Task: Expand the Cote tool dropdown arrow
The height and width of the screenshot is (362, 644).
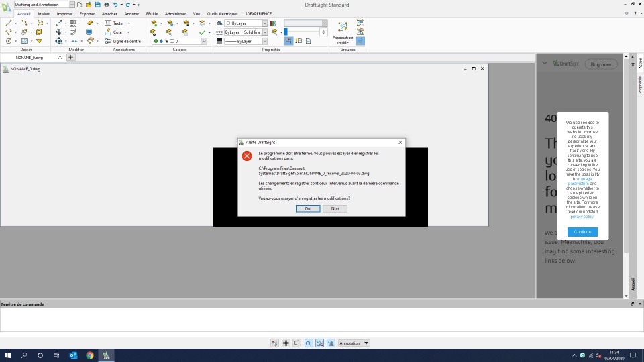Action: coord(128,32)
